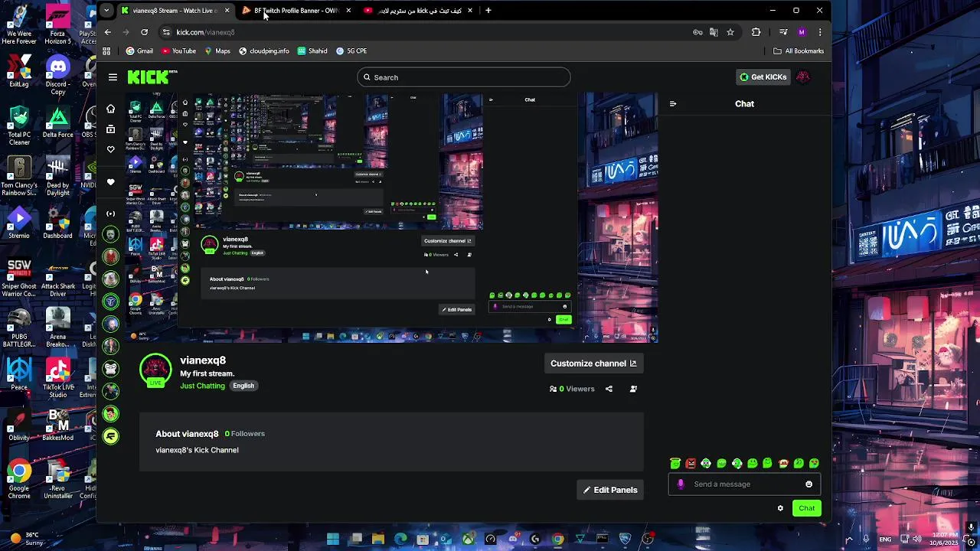Open chat settings gear icon
980x551 pixels.
coord(780,508)
